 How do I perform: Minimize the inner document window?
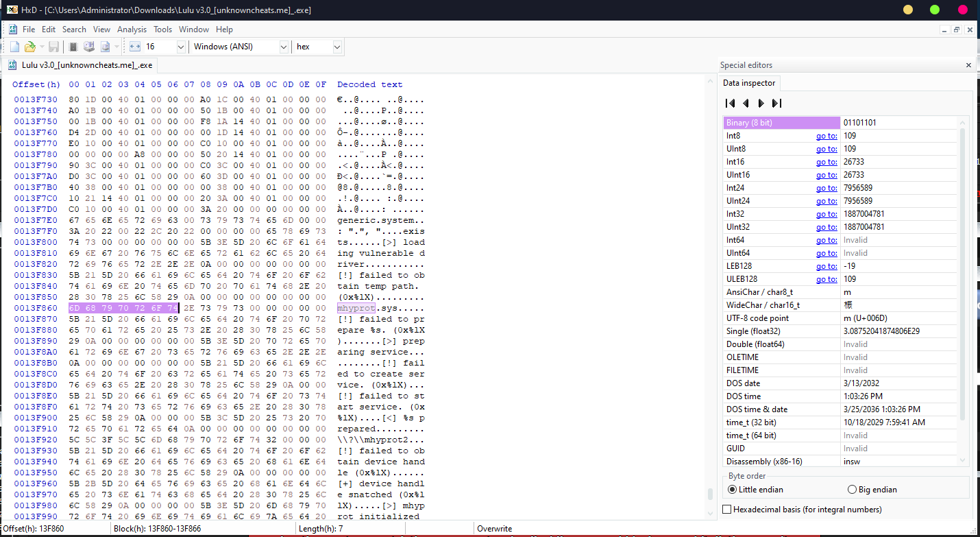point(944,29)
